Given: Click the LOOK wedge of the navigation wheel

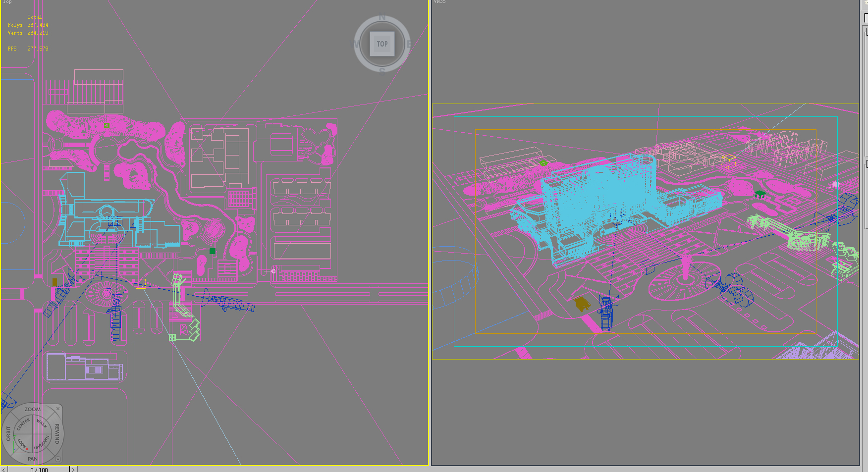Looking at the screenshot, I should click(23, 443).
